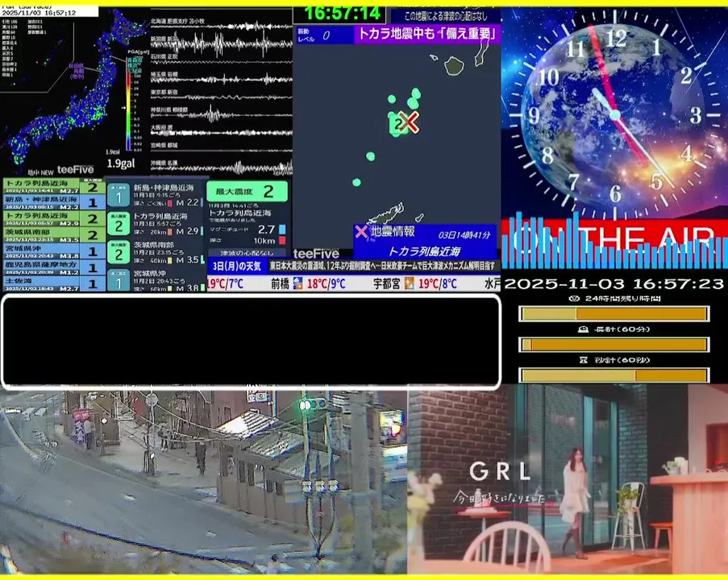Click the intensity 1 badge for 宮城県沖 20:43 card
Viewport: 728px width, 580px height.
[x=119, y=280]
